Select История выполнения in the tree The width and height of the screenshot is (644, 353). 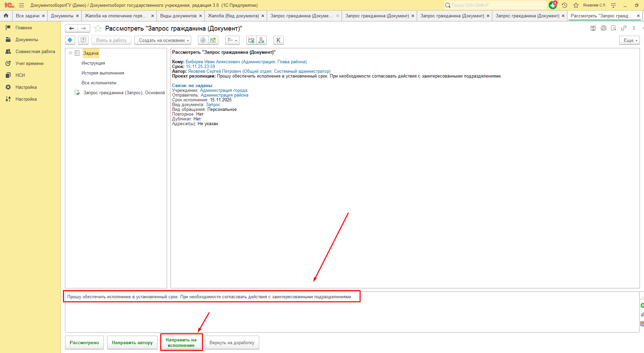(103, 73)
